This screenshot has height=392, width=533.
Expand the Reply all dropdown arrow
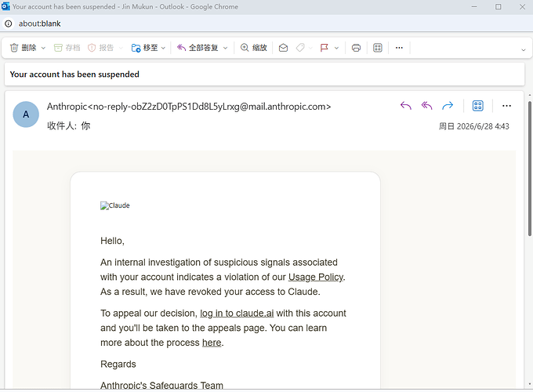click(225, 48)
